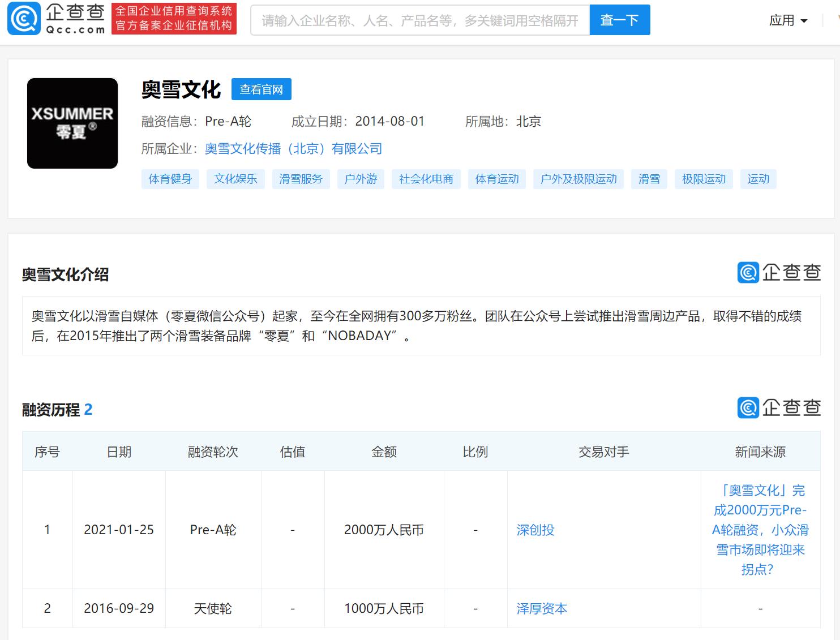Image resolution: width=840 pixels, height=640 pixels.
Task: Select the 滑雪 tag
Action: [x=649, y=179]
